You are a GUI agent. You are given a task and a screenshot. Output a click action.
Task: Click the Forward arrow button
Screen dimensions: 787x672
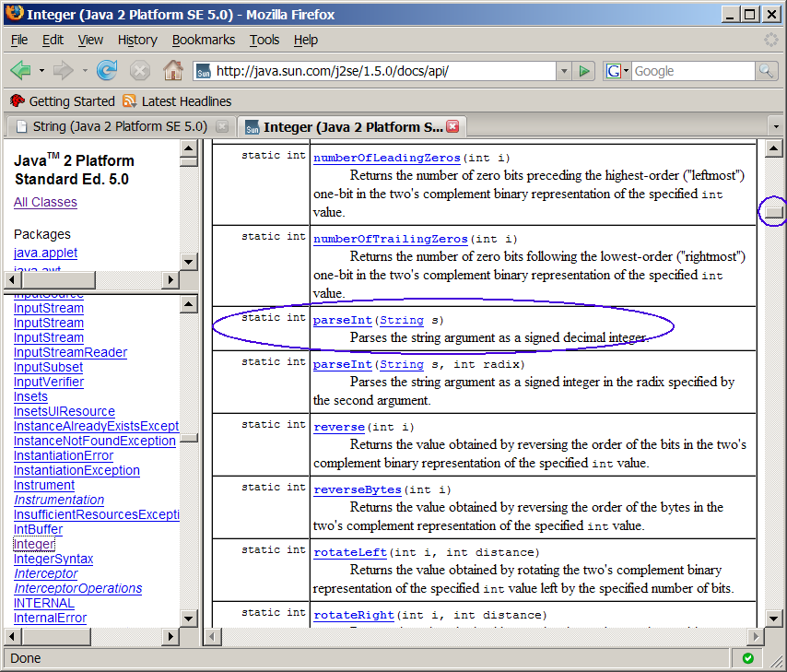click(x=63, y=70)
